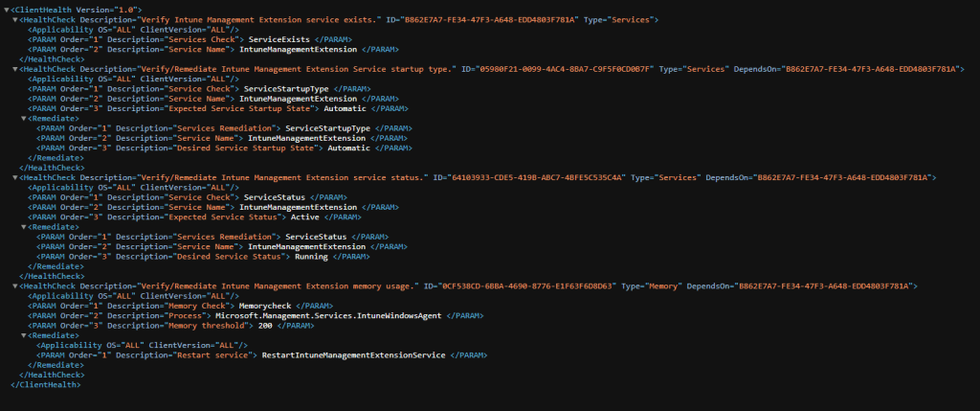980x411 pixels.
Task: Collapse the 'Service startup type' HealthCheck node
Action: 14,69
